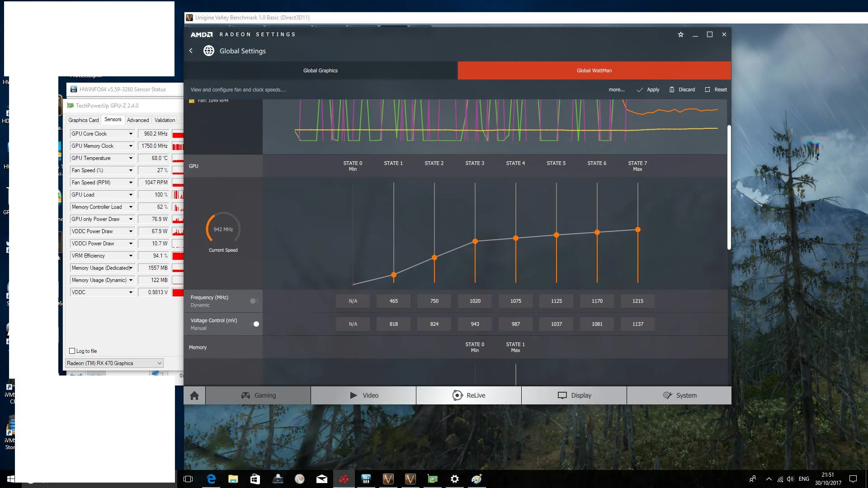Click the favorites star icon in Radeon Settings
Screen dimensions: 868x488
681,34
